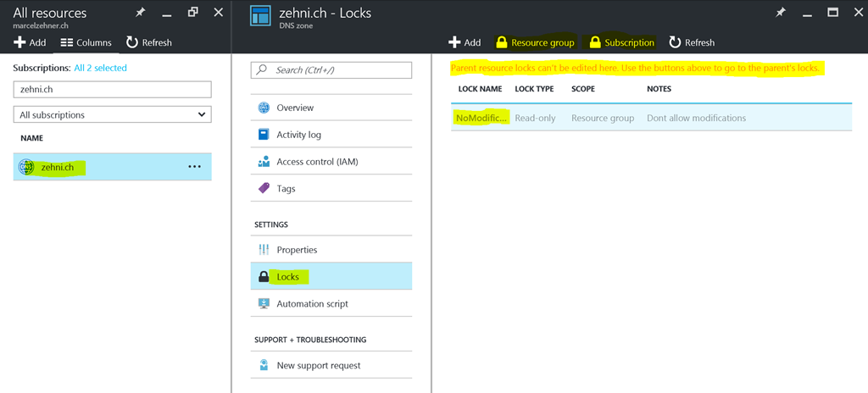Open New support request
Viewport: 868px width, 393px height.
318,366
